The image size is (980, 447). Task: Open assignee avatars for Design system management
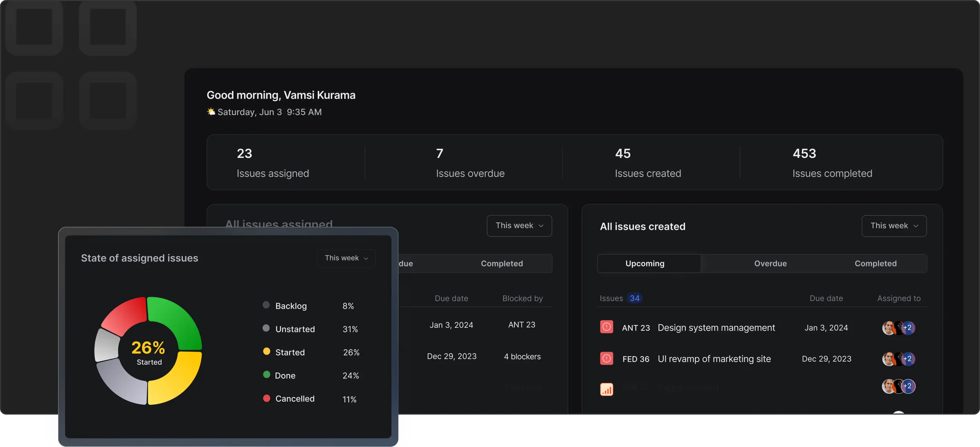point(898,327)
